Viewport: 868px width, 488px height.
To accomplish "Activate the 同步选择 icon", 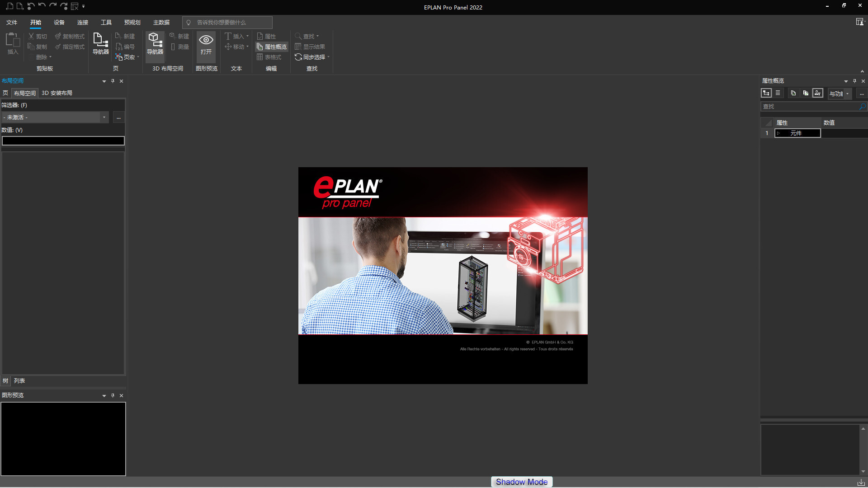I will [311, 57].
